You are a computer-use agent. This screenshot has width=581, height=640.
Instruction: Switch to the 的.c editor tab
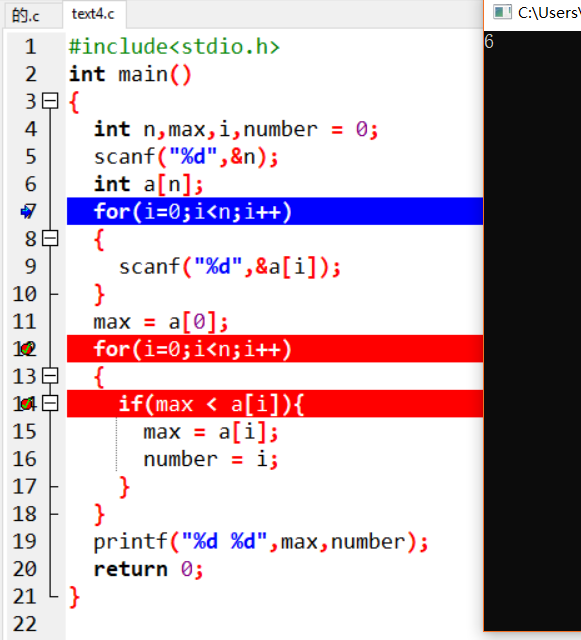26,15
